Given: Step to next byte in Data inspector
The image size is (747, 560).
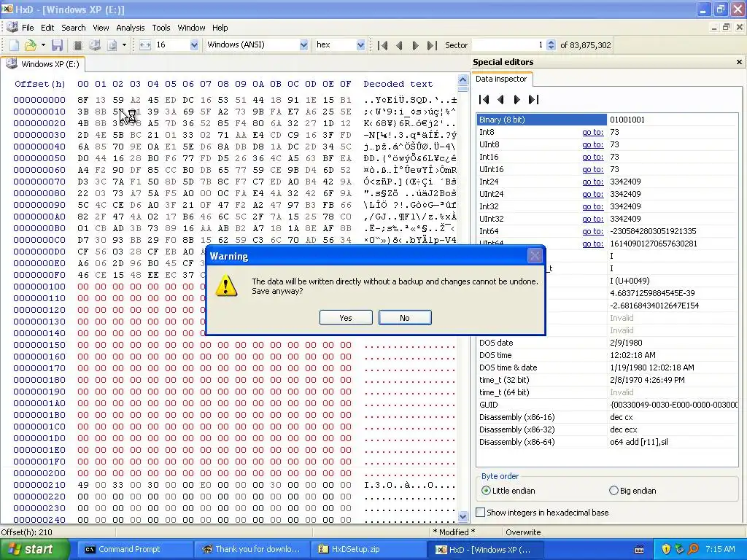Looking at the screenshot, I should (517, 99).
